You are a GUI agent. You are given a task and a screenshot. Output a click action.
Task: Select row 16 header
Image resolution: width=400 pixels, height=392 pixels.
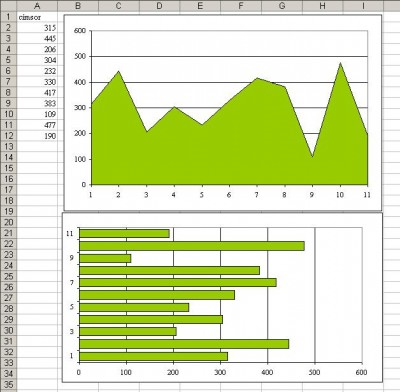click(8, 179)
